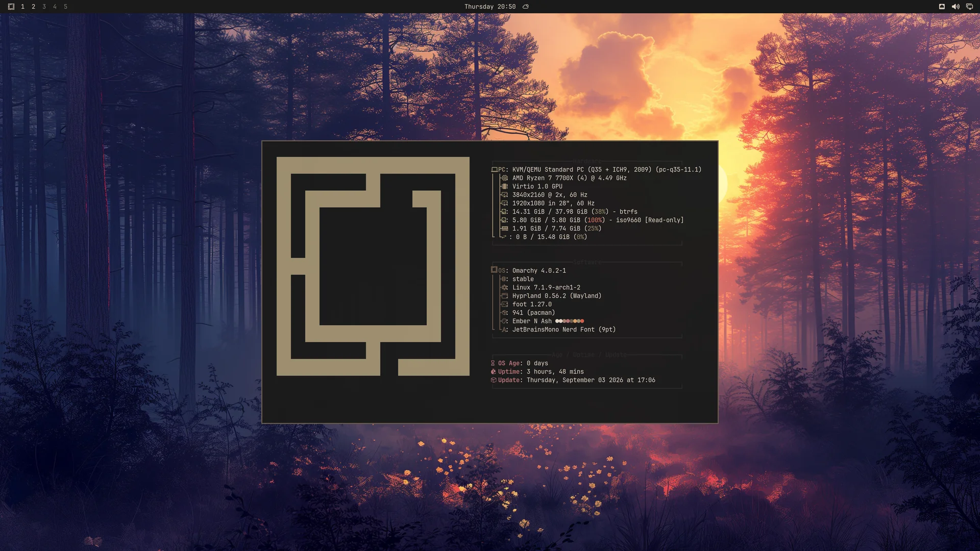Click the volume speaker icon
The width and height of the screenshot is (980, 551).
[x=955, y=7]
